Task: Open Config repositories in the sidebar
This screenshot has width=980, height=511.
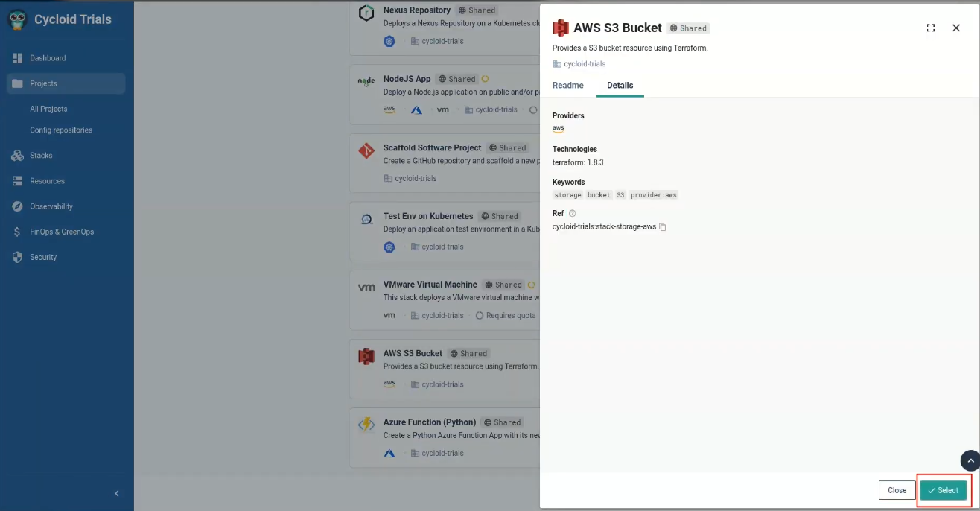Action: coord(61,130)
